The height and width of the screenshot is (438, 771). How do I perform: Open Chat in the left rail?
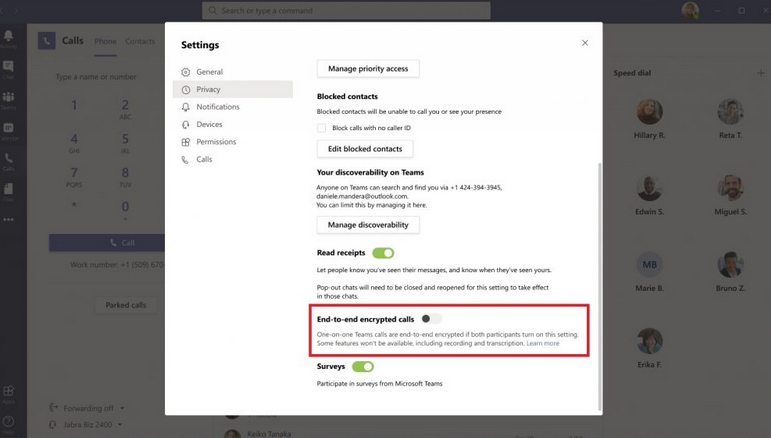click(x=8, y=70)
